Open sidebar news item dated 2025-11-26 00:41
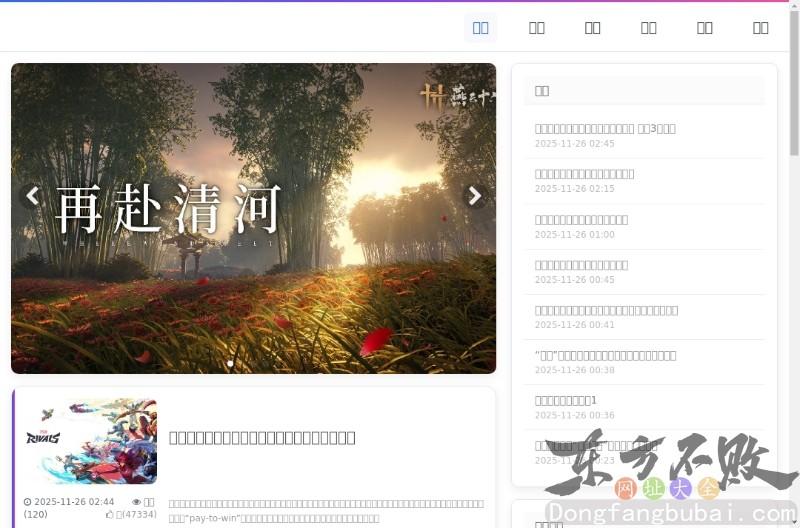The image size is (800, 528). (x=606, y=310)
